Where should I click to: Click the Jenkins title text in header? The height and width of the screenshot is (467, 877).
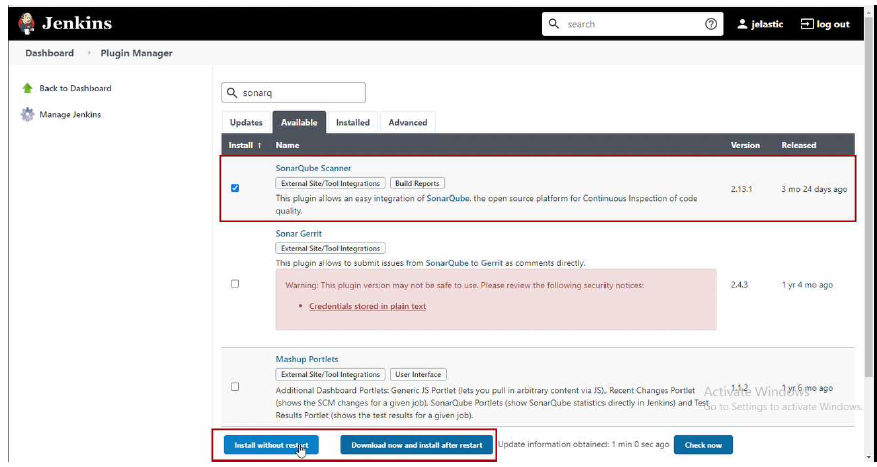click(77, 23)
